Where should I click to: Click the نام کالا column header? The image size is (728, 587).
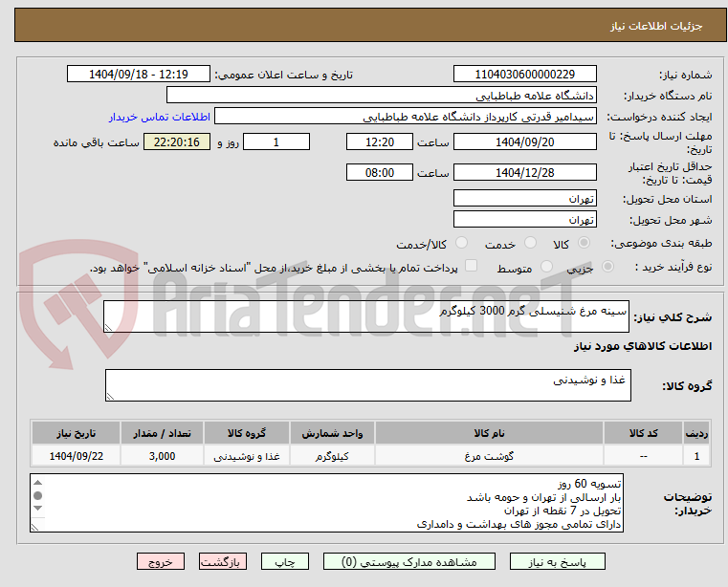point(489,433)
